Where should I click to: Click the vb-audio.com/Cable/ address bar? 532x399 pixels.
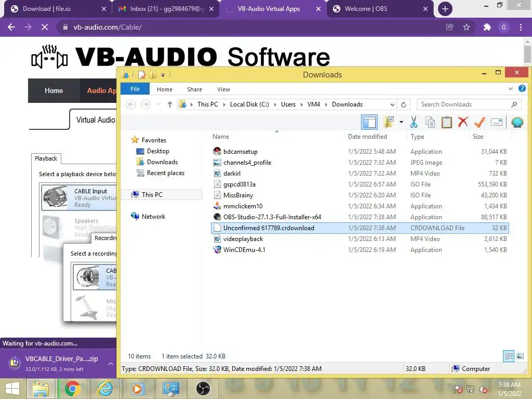pos(251,27)
